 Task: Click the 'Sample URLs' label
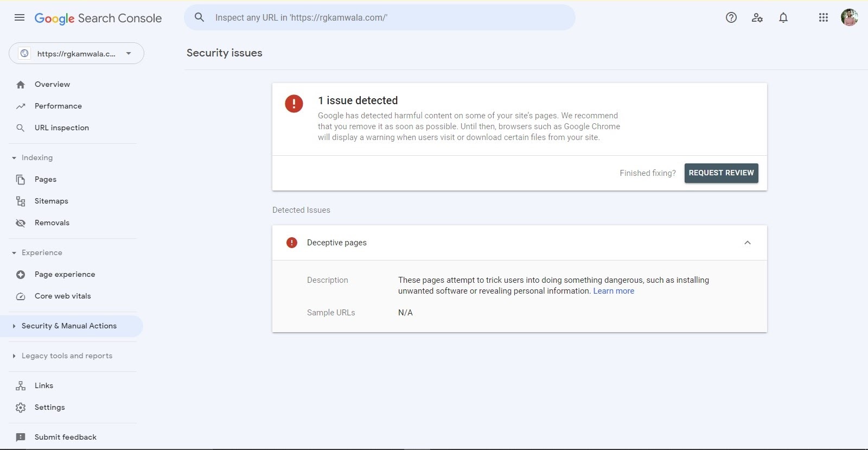click(331, 313)
